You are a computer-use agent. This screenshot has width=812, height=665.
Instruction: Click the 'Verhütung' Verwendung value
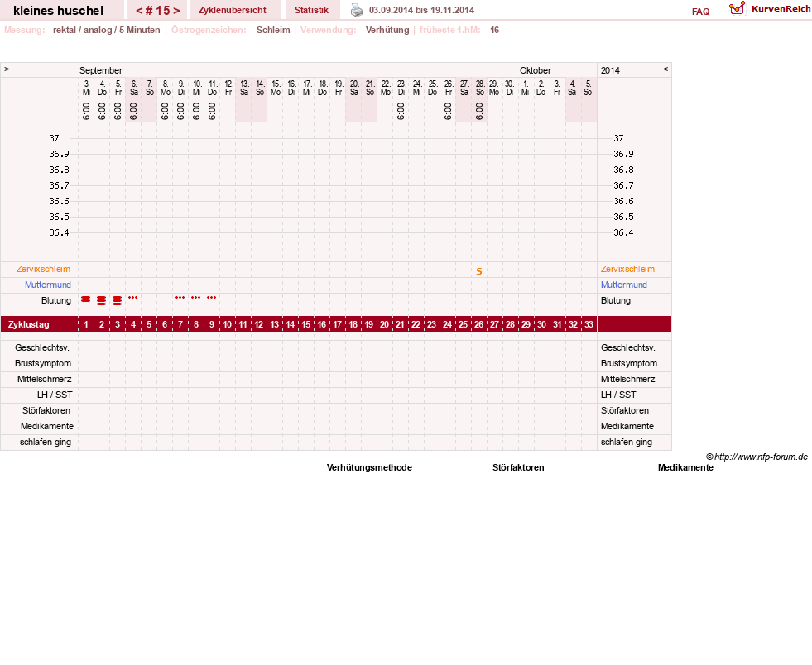[x=387, y=30]
